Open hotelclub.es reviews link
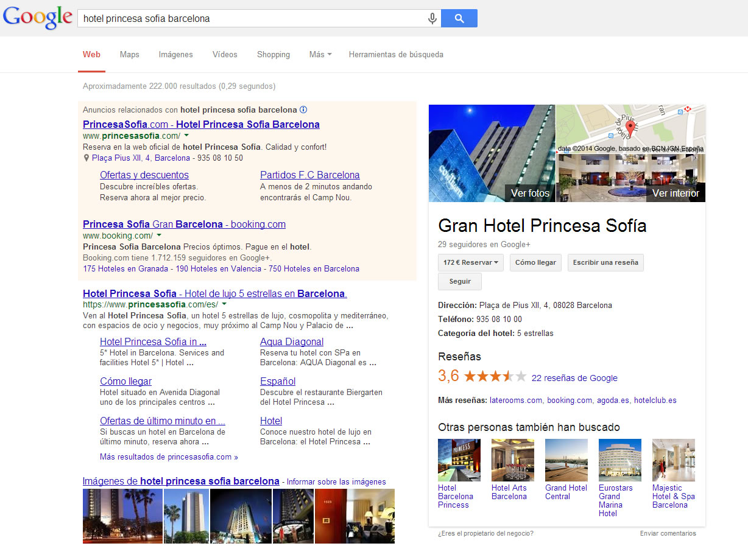This screenshot has height=560, width=748. (655, 401)
